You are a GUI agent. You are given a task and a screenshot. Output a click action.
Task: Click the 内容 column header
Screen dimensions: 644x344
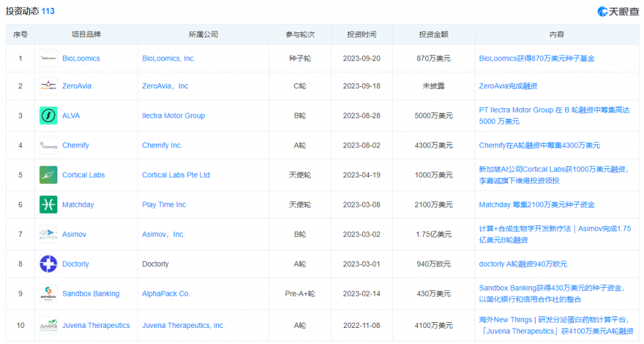tap(557, 35)
